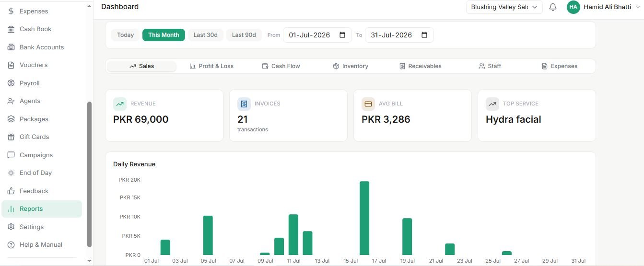This screenshot has height=266, width=644.
Task: Click the Expenses dollar icon in sidebar
Action: (x=11, y=11)
